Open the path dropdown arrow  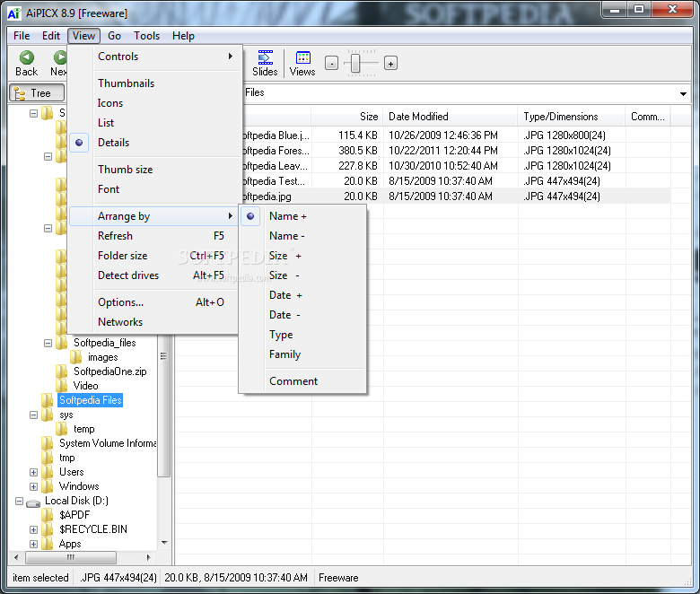click(x=683, y=93)
